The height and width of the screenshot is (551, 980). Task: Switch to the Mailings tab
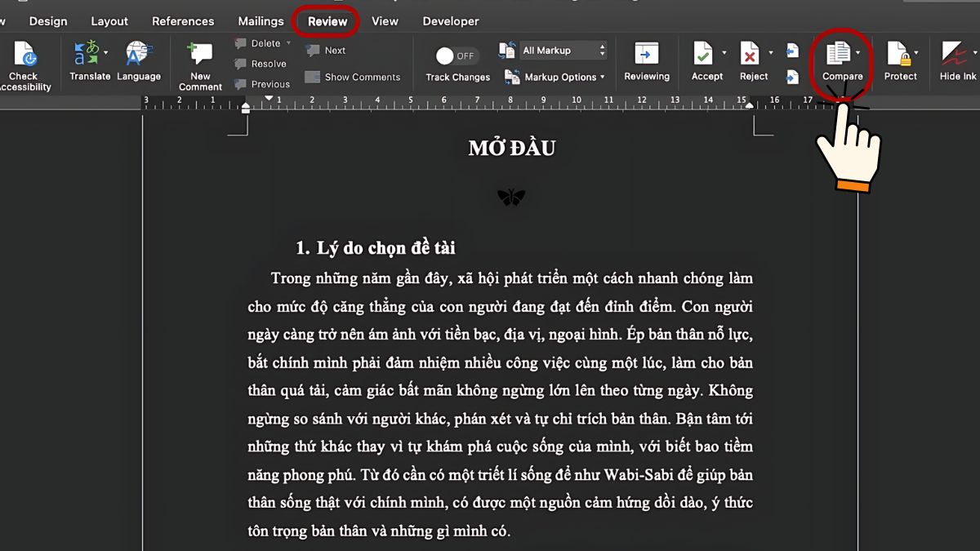pyautogui.click(x=261, y=21)
